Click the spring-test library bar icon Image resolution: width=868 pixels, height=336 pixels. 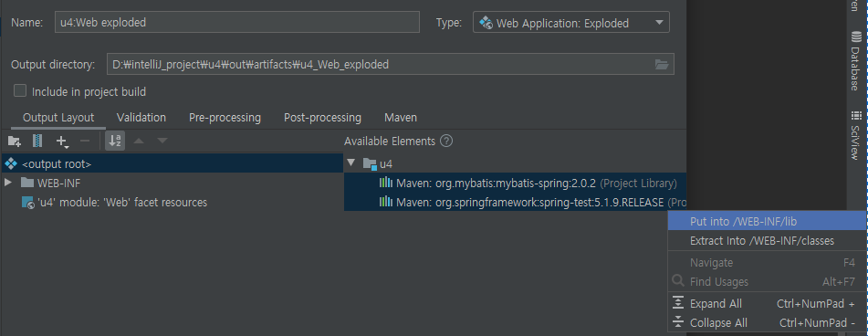386,202
